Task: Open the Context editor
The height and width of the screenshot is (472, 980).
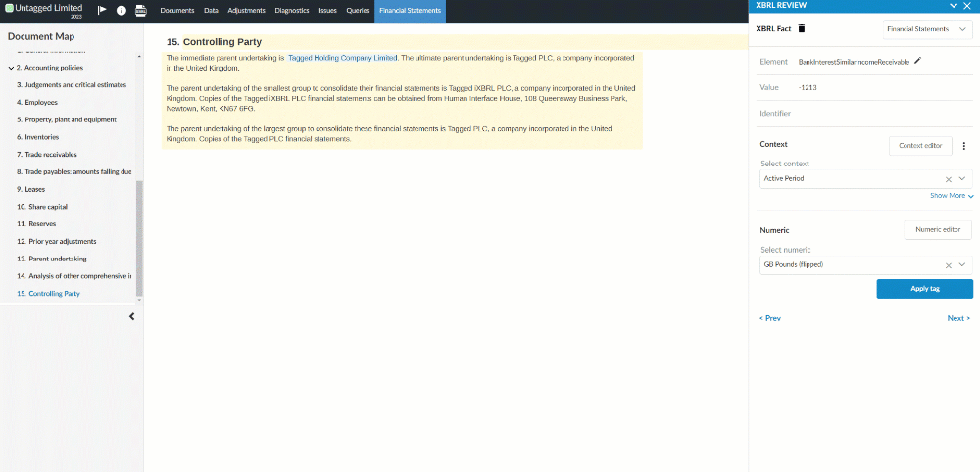Action: click(920, 146)
